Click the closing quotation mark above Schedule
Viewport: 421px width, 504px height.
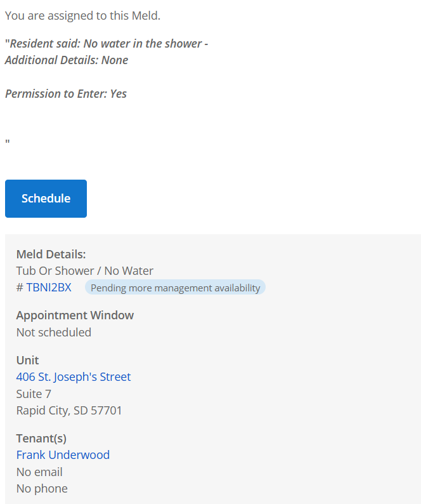pyautogui.click(x=8, y=143)
